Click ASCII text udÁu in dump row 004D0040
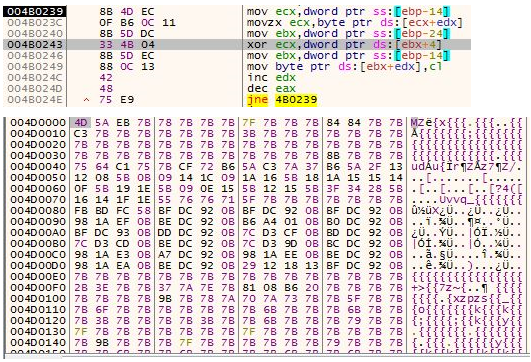This screenshot has height=362, width=531. [425, 166]
